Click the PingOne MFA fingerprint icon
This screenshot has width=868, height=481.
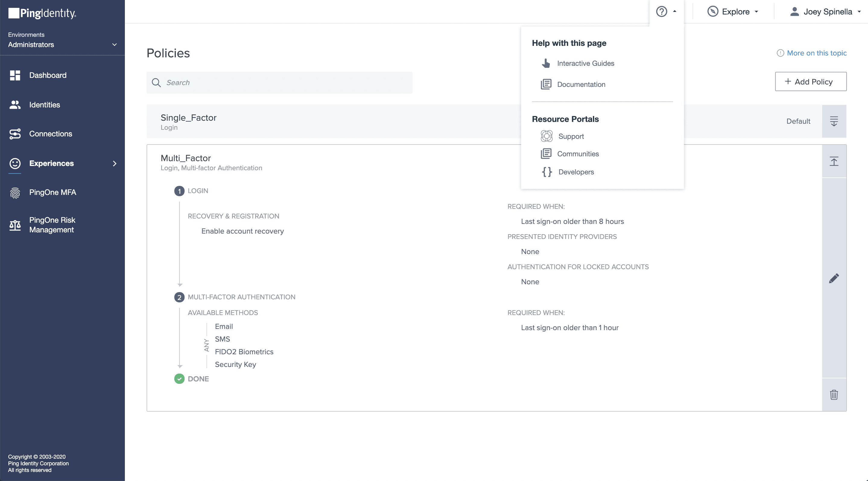click(15, 193)
